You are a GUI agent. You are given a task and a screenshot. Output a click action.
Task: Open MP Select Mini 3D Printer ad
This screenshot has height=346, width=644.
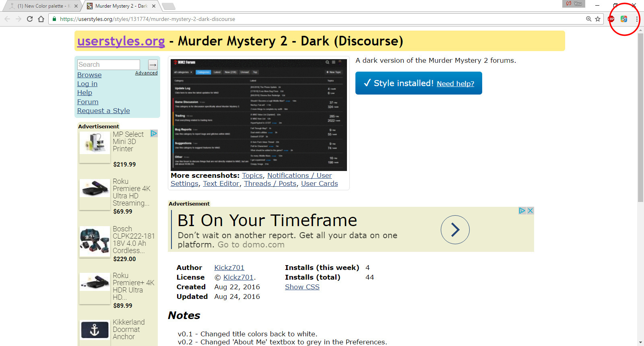[x=128, y=142]
